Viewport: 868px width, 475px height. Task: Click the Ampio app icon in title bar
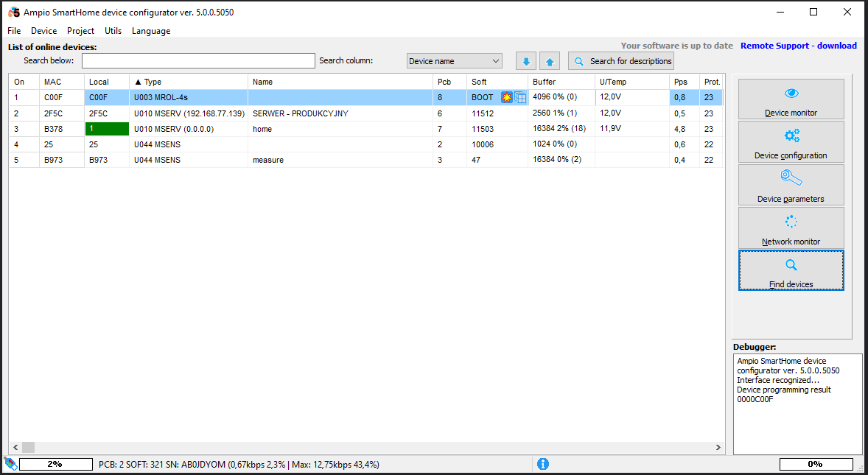(x=14, y=13)
